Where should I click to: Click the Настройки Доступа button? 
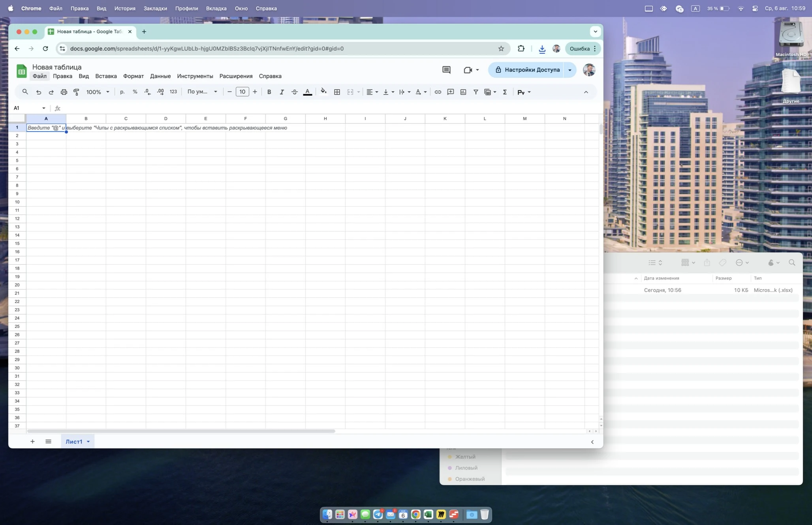point(531,70)
